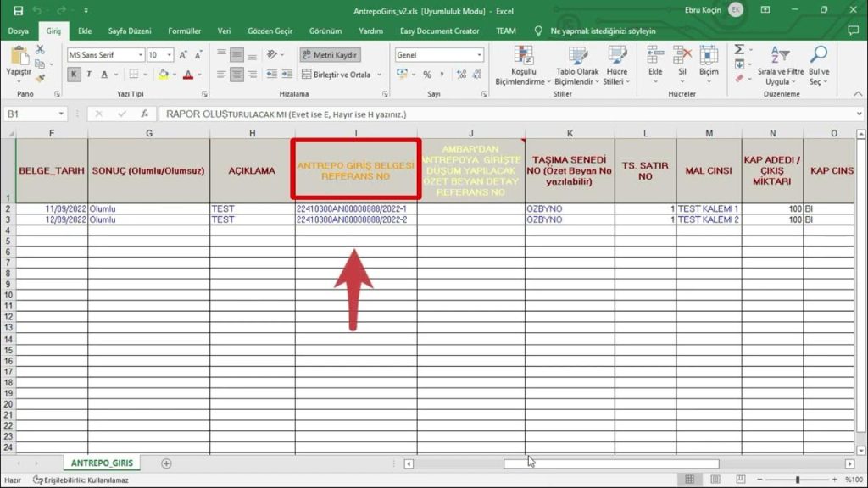Click the AutoSum sigma icon

(739, 50)
